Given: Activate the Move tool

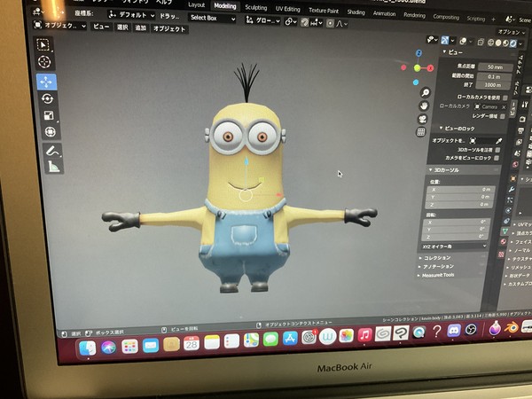Looking at the screenshot, I should coord(46,82).
